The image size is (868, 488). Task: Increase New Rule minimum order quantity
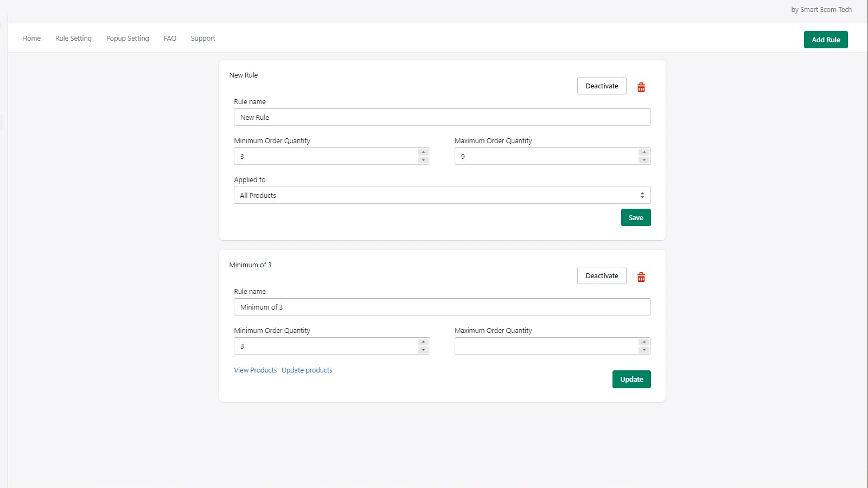click(424, 152)
